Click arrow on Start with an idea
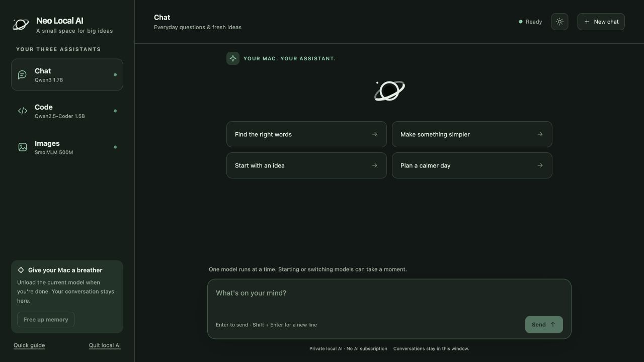Screen dimensions: 644x362 374,165
